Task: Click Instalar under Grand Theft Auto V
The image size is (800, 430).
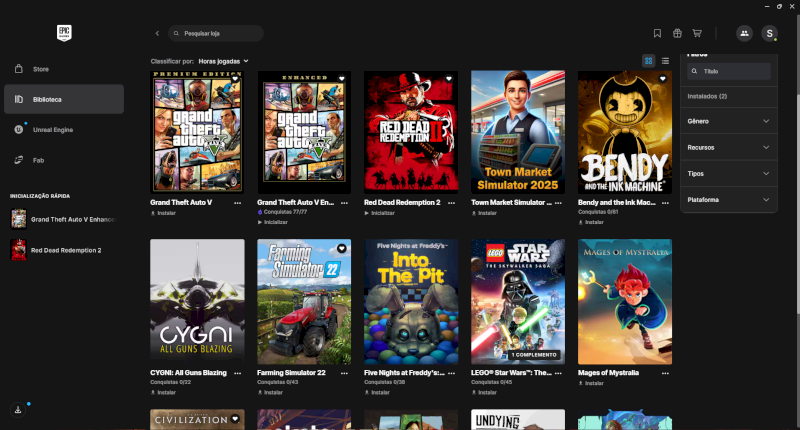Action: [163, 213]
